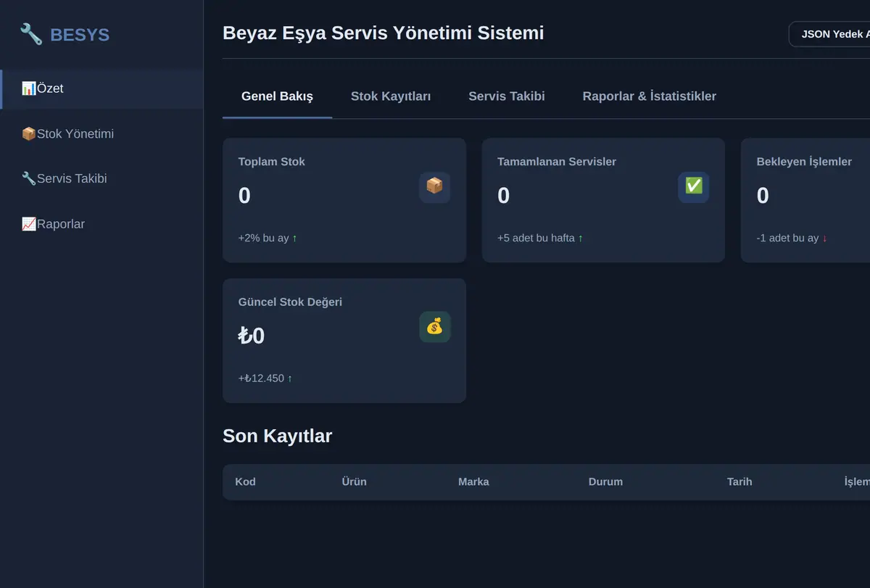Click the money bag icon on Güncel Stok Değeri

[435, 327]
